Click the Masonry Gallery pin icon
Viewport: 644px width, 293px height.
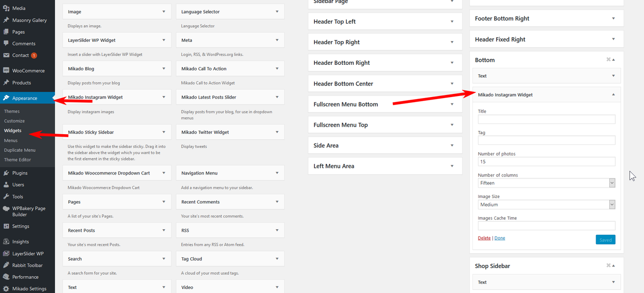pos(6,20)
